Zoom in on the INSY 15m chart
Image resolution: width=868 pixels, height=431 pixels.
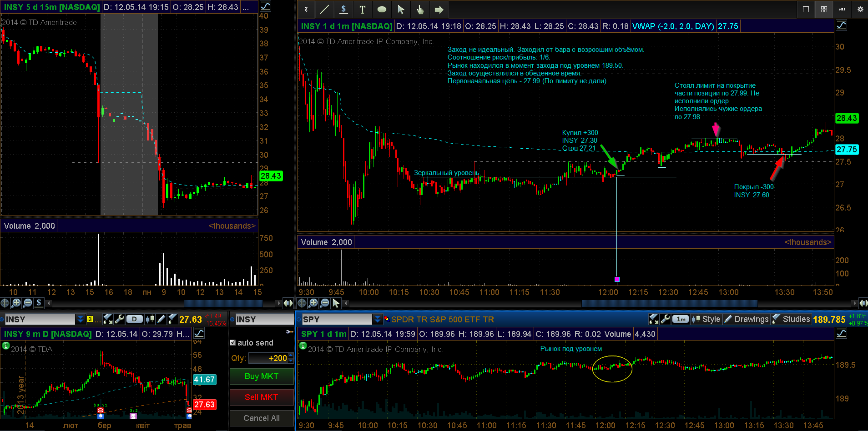pyautogui.click(x=16, y=303)
